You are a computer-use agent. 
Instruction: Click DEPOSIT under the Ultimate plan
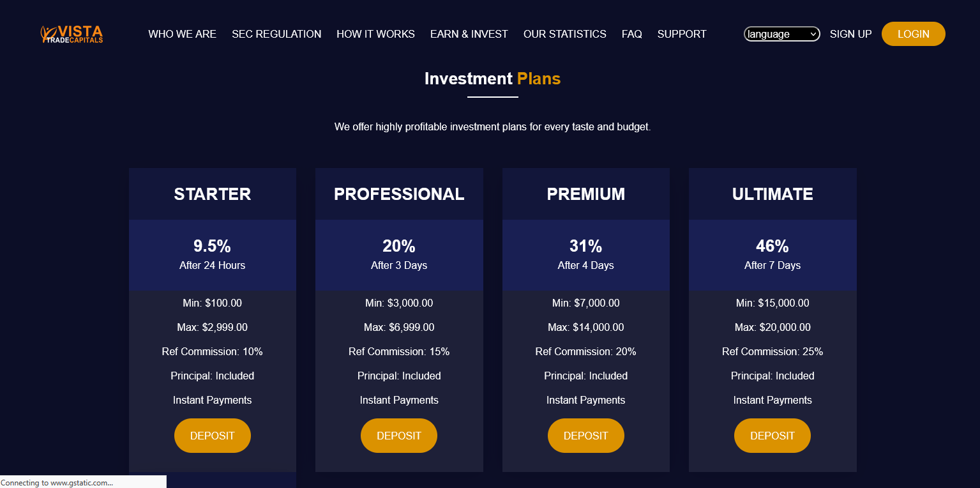[773, 436]
